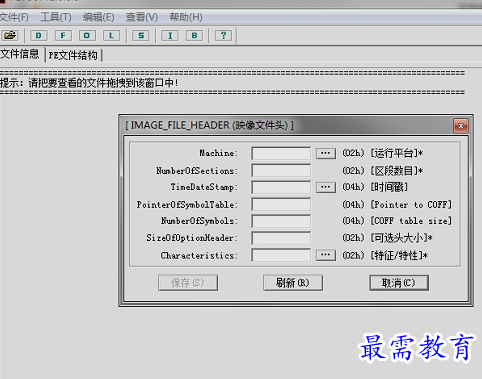Viewport: 482px width, 379px height.
Task: Click the SizeOfOptionHeader input field
Action: point(281,238)
